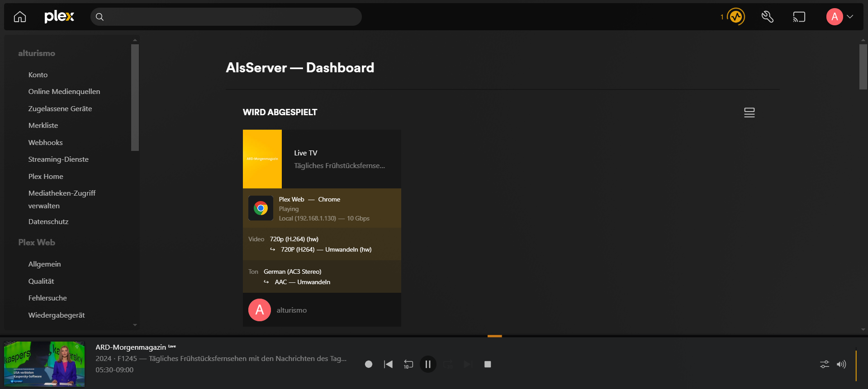Click the vertical volume level slider
The width and height of the screenshot is (868, 389).
tap(856, 366)
